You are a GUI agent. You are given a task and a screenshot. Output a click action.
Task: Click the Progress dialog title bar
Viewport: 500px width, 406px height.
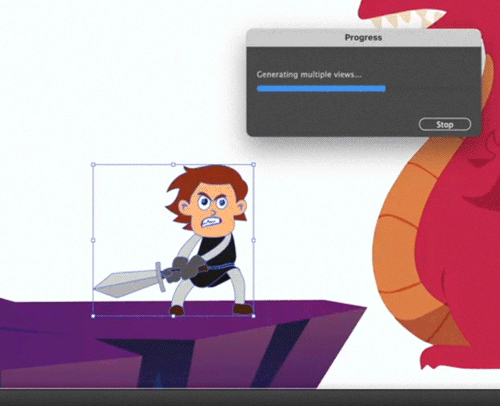pyautogui.click(x=363, y=37)
